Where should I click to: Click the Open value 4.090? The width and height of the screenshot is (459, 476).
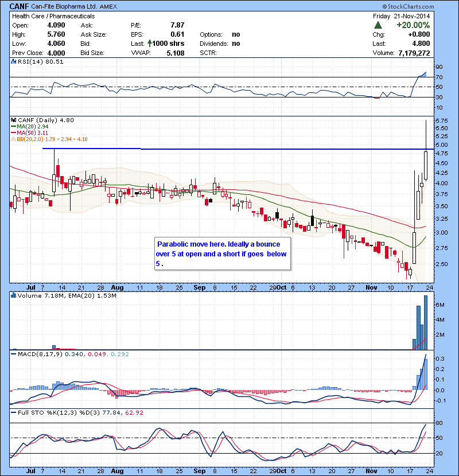coord(56,25)
